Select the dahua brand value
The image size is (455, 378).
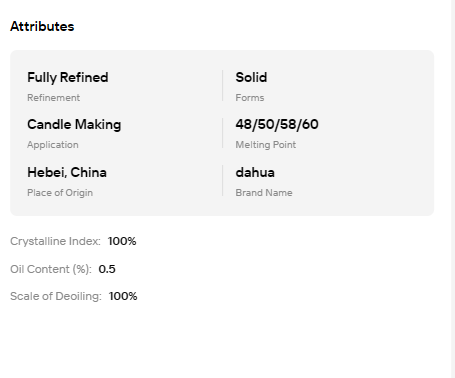255,172
